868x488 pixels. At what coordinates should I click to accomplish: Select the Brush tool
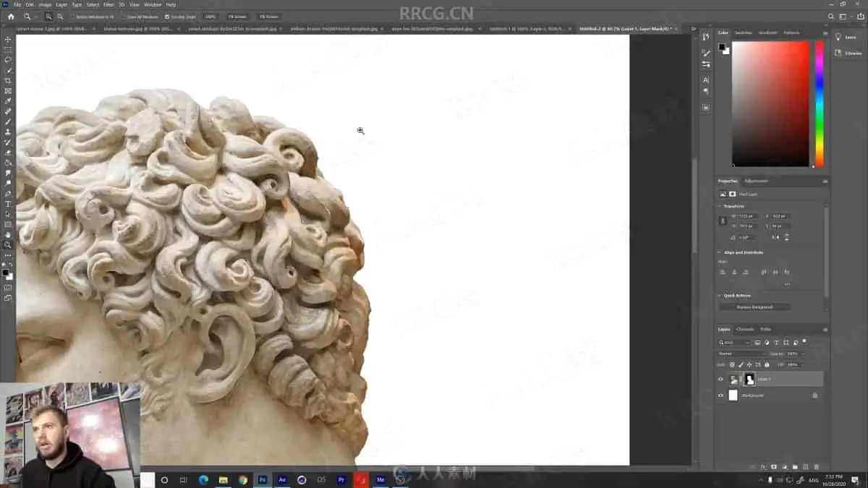pyautogui.click(x=8, y=121)
